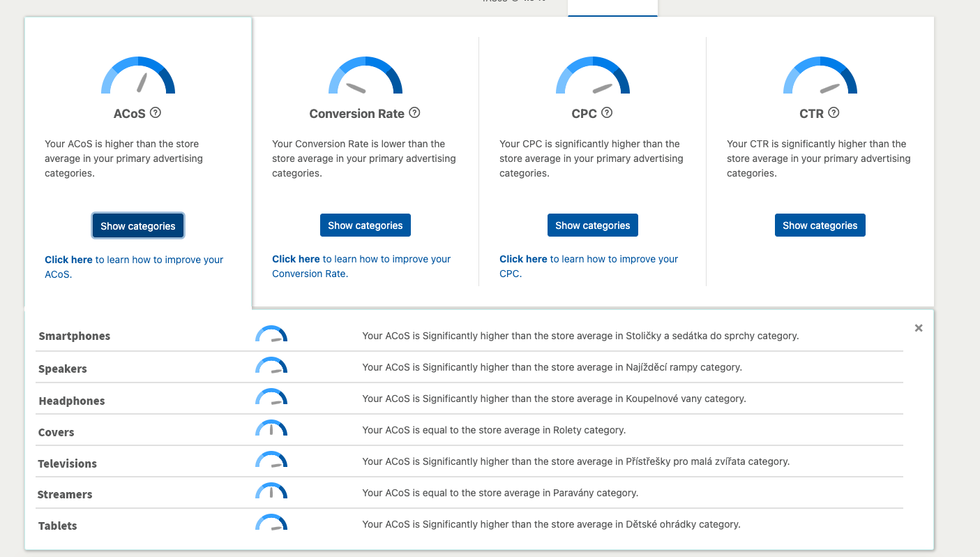Click 'Your CPC is significantly higher' description
980x557 pixels.
[x=591, y=158]
